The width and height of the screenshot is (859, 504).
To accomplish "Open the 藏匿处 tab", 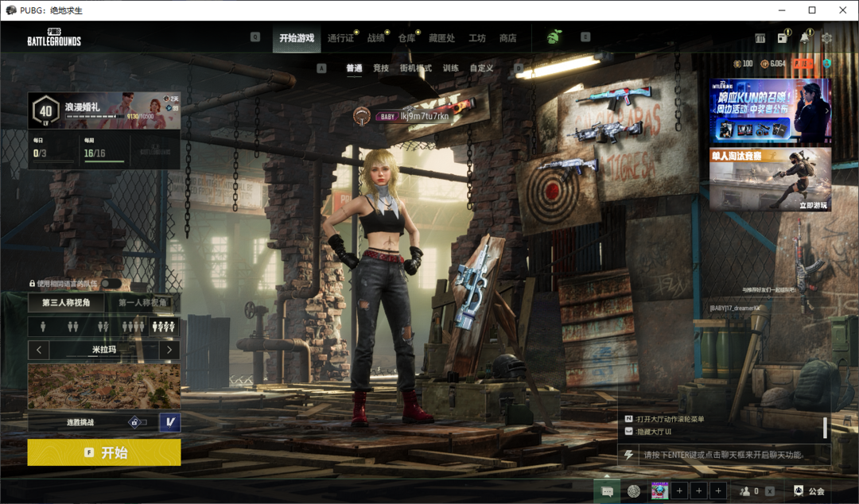I will [x=441, y=38].
